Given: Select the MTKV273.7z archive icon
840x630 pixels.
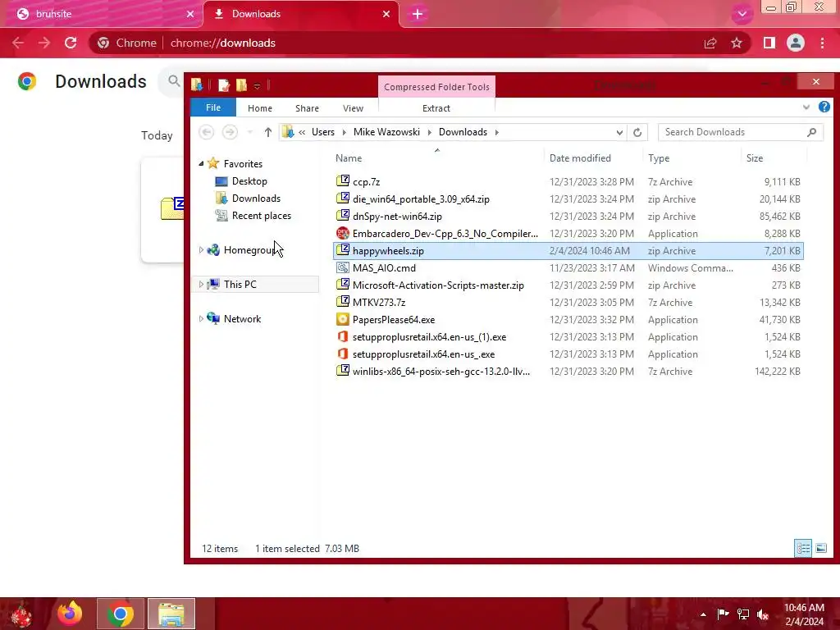Looking at the screenshot, I should [343, 302].
